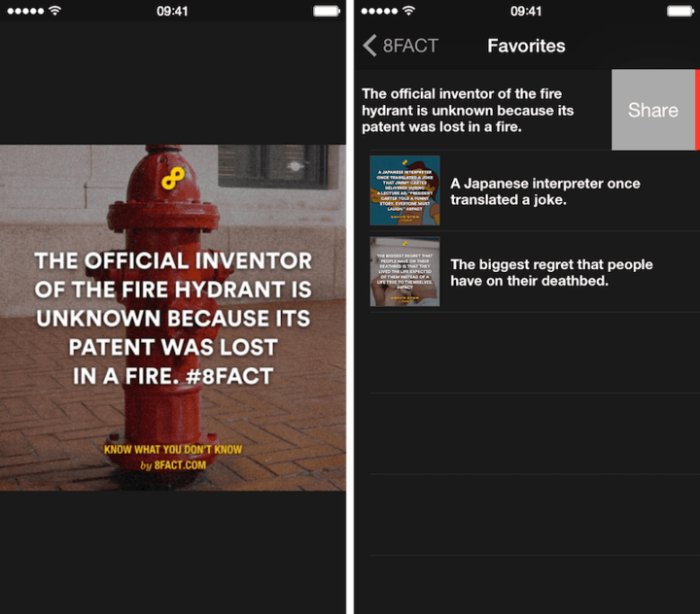Open the Japanese interpreter fact thumbnail
Screen dimensions: 700x614
(x=404, y=190)
